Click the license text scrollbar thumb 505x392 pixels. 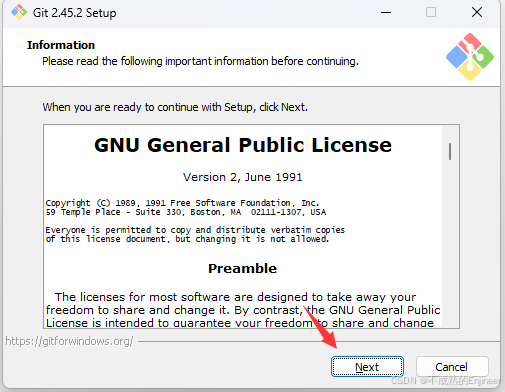450,151
